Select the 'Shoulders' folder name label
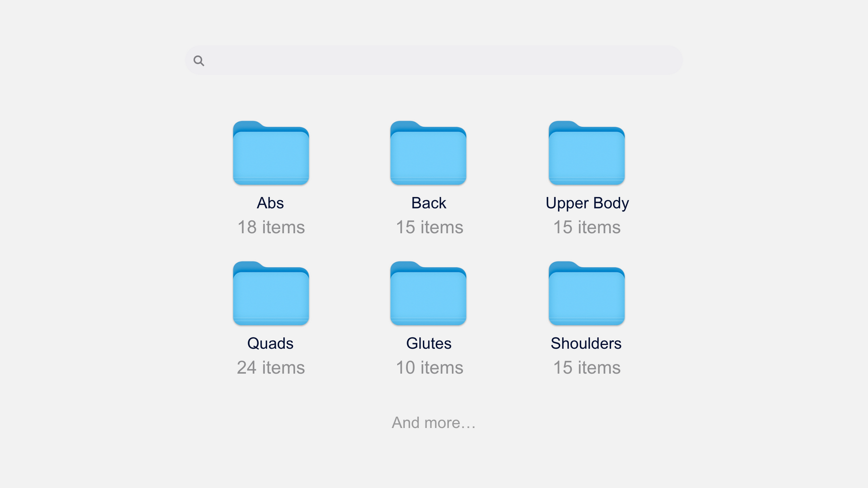The image size is (868, 488). pyautogui.click(x=586, y=343)
